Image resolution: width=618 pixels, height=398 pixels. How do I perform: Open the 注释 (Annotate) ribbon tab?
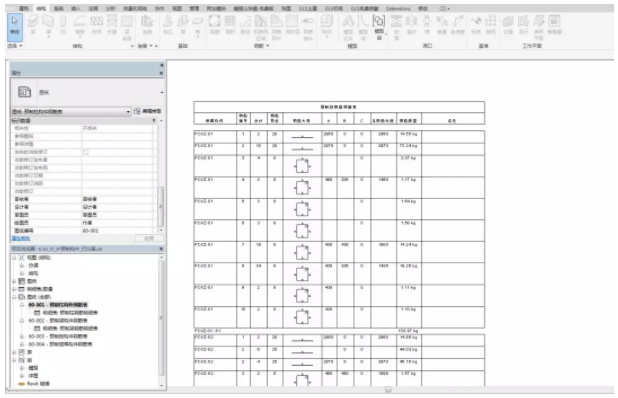93,8
